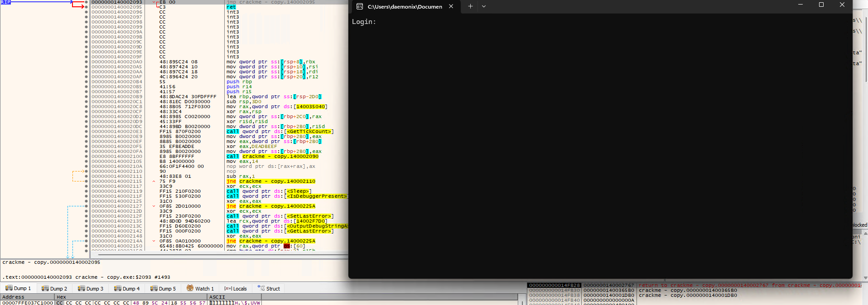
Task: Select 'call GetLastError' instruction
Action: pos(280,231)
